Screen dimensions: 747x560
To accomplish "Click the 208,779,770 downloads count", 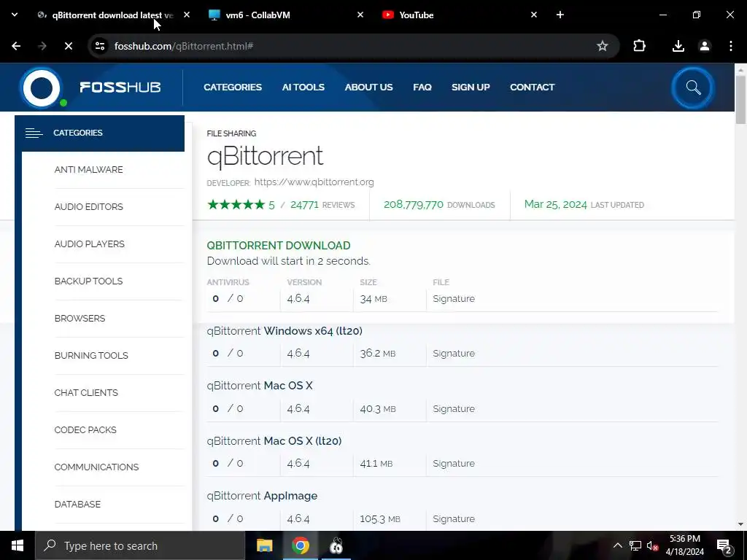I will click(414, 205).
